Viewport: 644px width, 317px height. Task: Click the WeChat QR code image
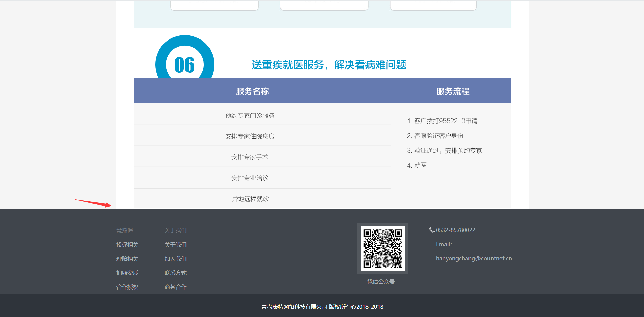(382, 248)
